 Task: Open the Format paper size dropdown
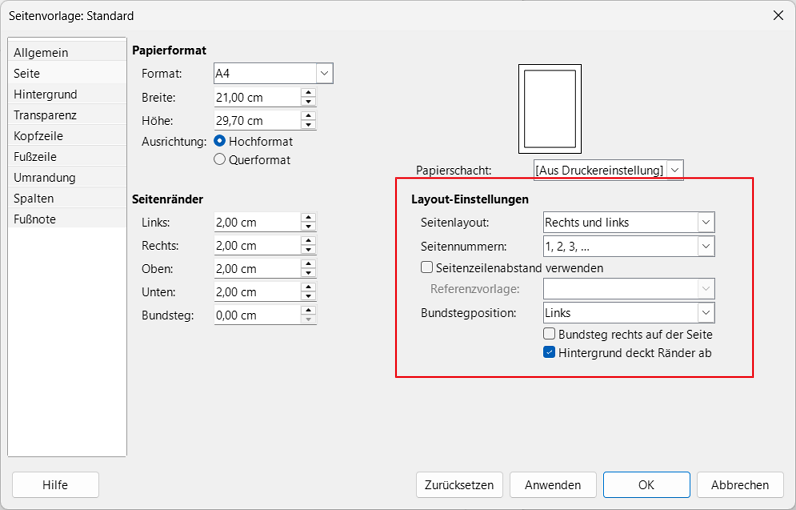324,73
